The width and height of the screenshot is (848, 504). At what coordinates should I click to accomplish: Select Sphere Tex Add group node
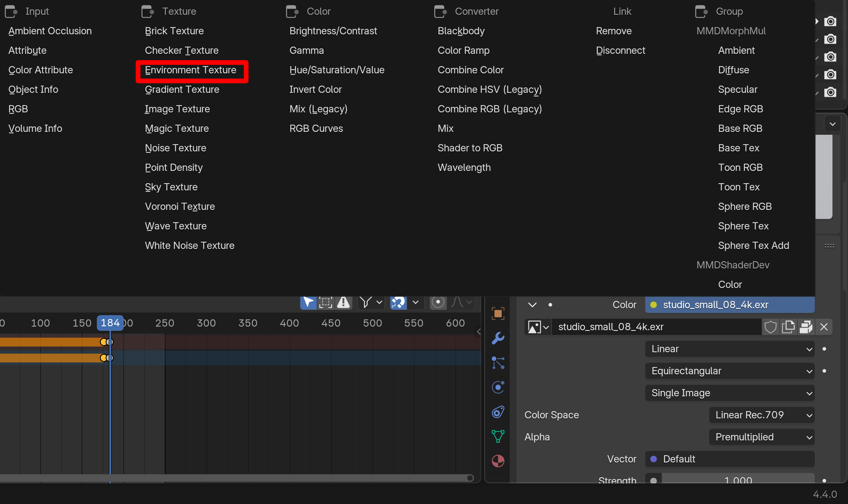coord(753,246)
